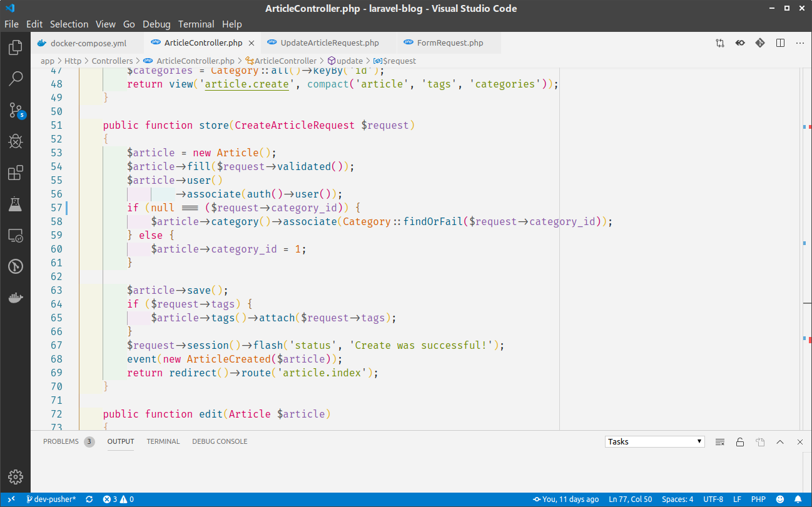Clear the Output panel content

720,442
